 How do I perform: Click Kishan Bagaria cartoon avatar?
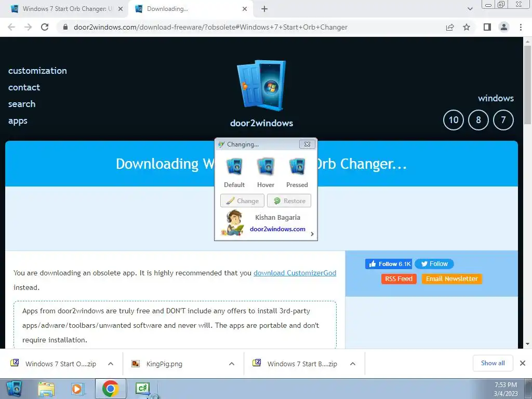(x=233, y=223)
